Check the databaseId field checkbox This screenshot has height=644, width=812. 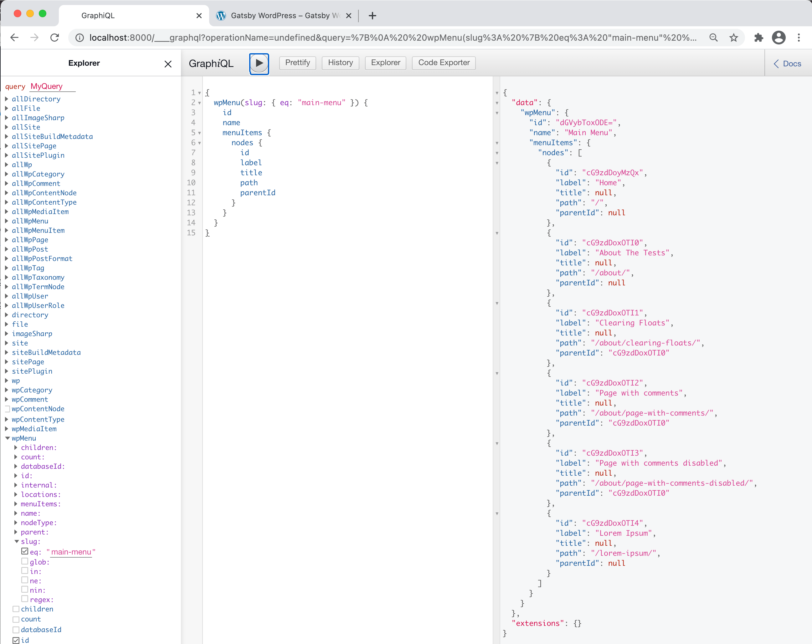16,630
